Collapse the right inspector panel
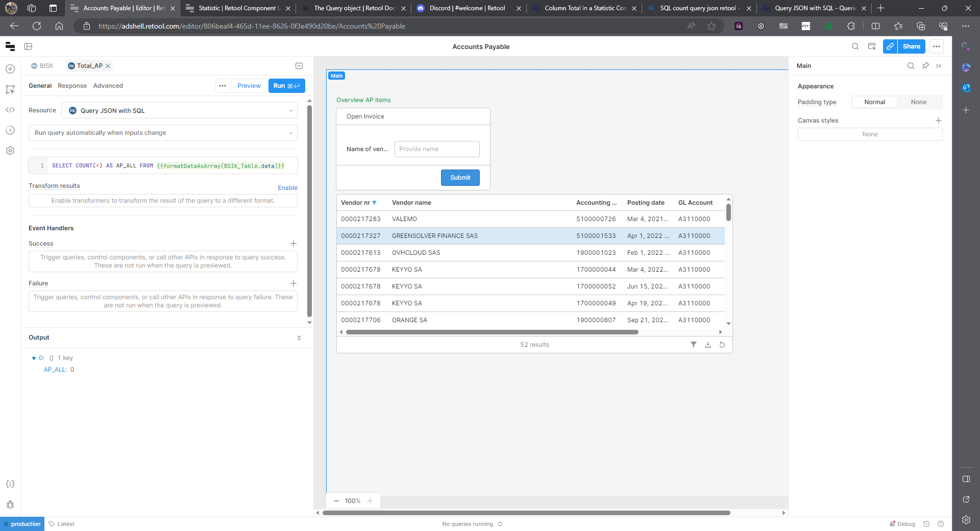Image resolution: width=980 pixels, height=531 pixels. pos(939,66)
